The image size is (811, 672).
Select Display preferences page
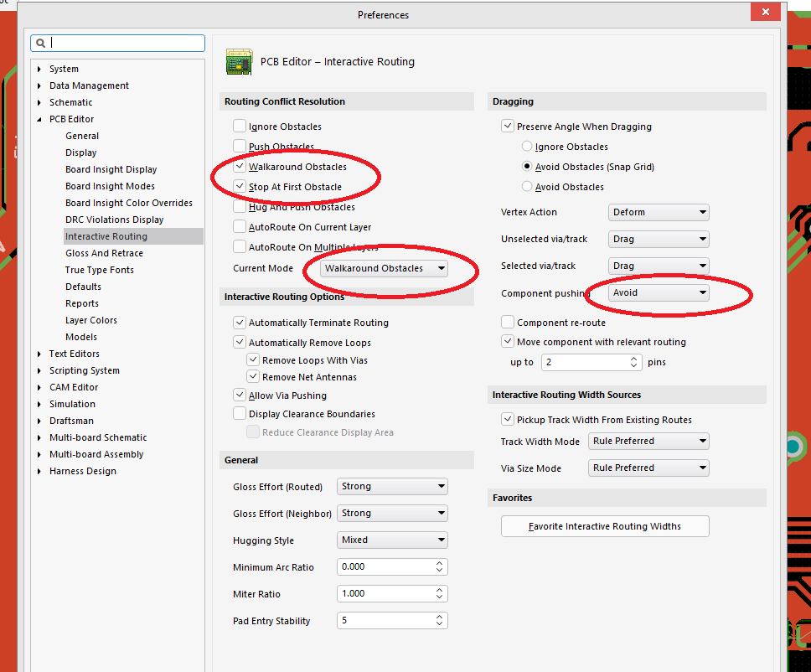pyautogui.click(x=80, y=152)
